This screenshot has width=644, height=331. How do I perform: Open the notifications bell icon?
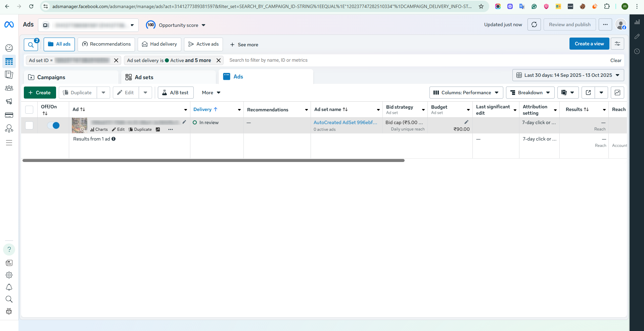pyautogui.click(x=9, y=287)
